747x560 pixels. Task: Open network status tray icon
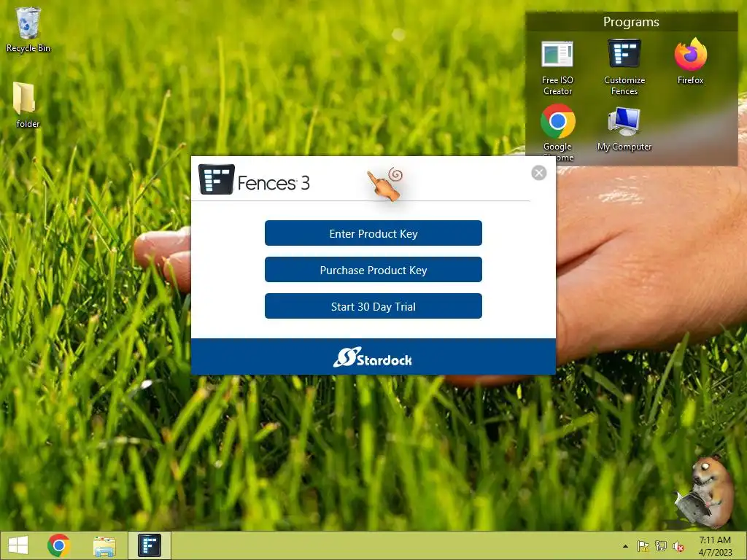click(661, 546)
